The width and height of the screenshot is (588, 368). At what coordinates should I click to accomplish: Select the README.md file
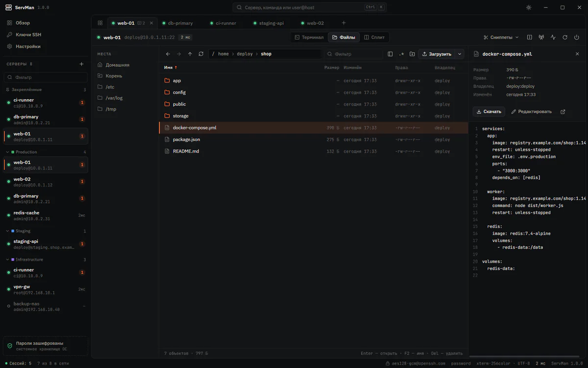314,151
